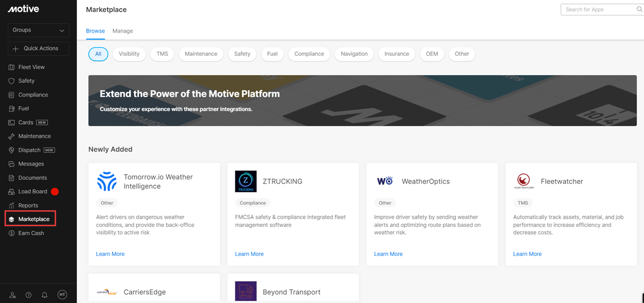Open Fleet View in sidebar

click(x=32, y=67)
